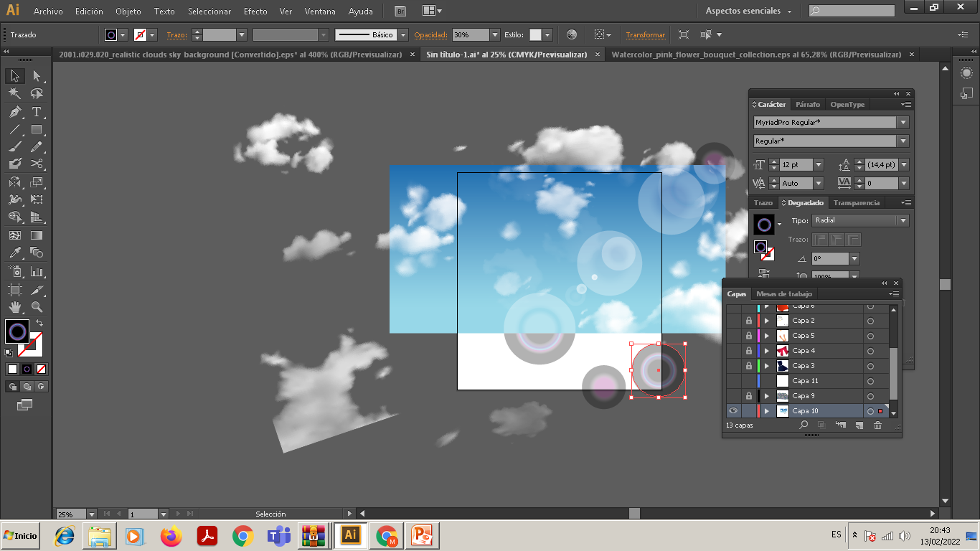
Task: Select the Mesh tool
Action: pyautogui.click(x=14, y=235)
